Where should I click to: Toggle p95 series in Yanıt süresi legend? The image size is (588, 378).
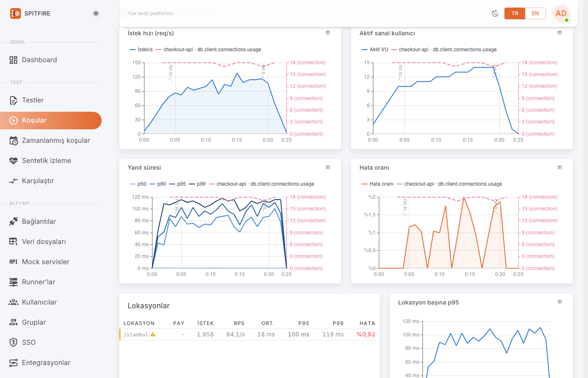tap(178, 184)
